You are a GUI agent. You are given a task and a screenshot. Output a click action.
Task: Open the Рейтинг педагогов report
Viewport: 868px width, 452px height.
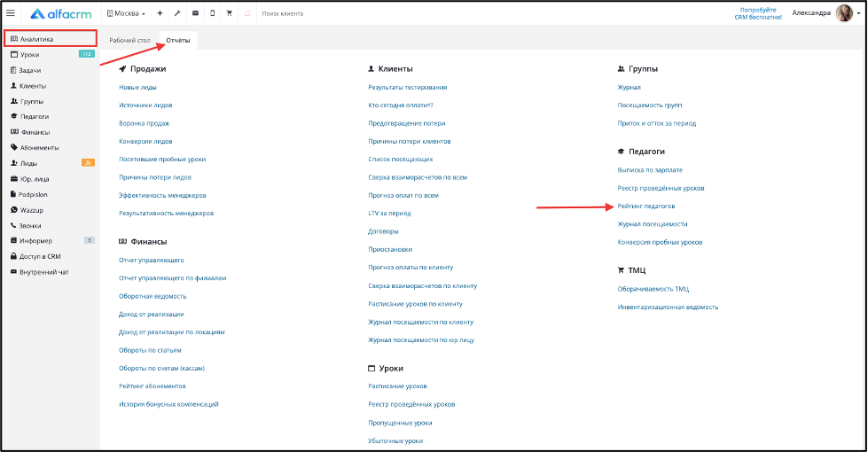point(646,207)
